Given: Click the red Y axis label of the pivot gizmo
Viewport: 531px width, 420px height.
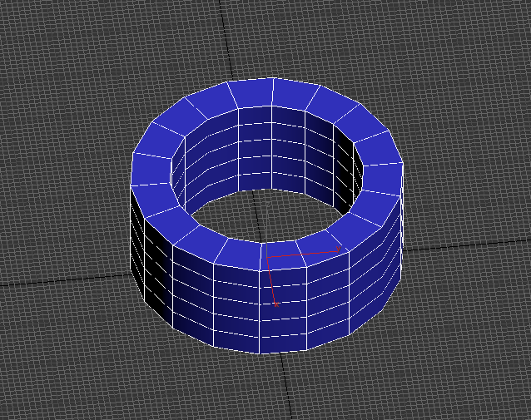Looking at the screenshot, I should (338, 250).
